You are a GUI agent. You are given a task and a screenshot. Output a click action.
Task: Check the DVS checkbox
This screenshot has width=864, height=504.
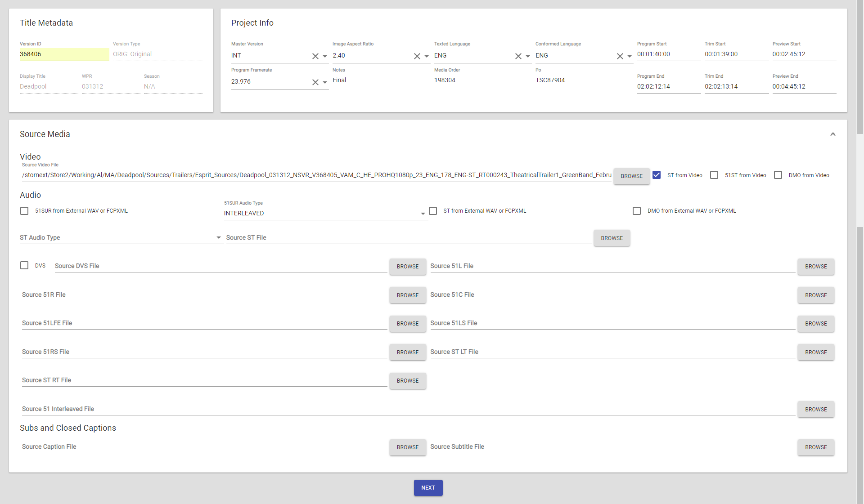(x=24, y=266)
